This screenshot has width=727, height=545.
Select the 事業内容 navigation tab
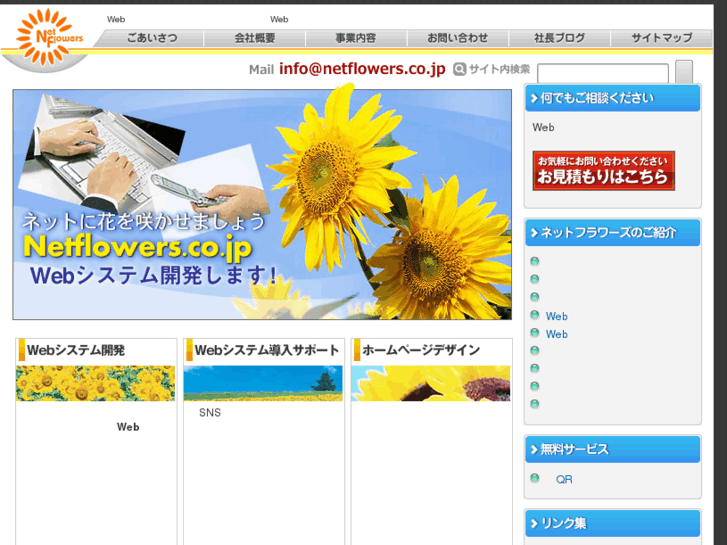click(x=356, y=38)
